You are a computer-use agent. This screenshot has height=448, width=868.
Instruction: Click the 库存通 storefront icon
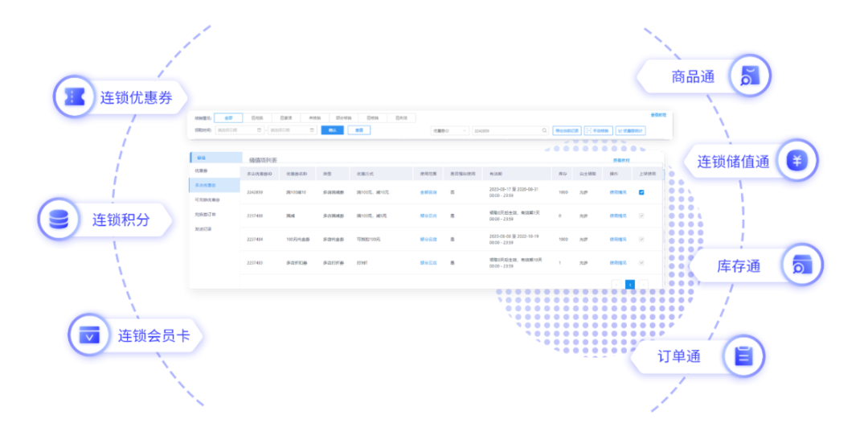801,265
